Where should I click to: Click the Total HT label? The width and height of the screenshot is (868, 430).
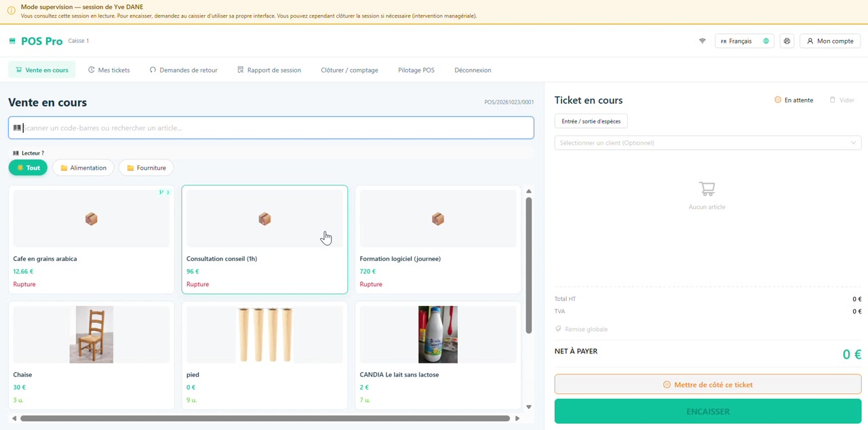coord(565,299)
